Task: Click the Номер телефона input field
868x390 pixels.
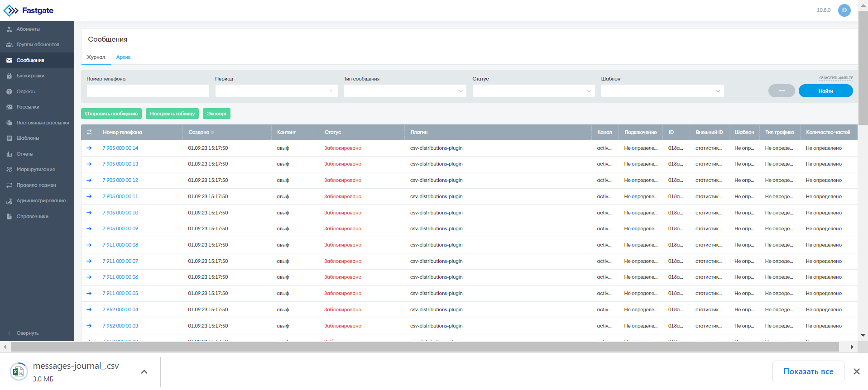Action: 148,91
